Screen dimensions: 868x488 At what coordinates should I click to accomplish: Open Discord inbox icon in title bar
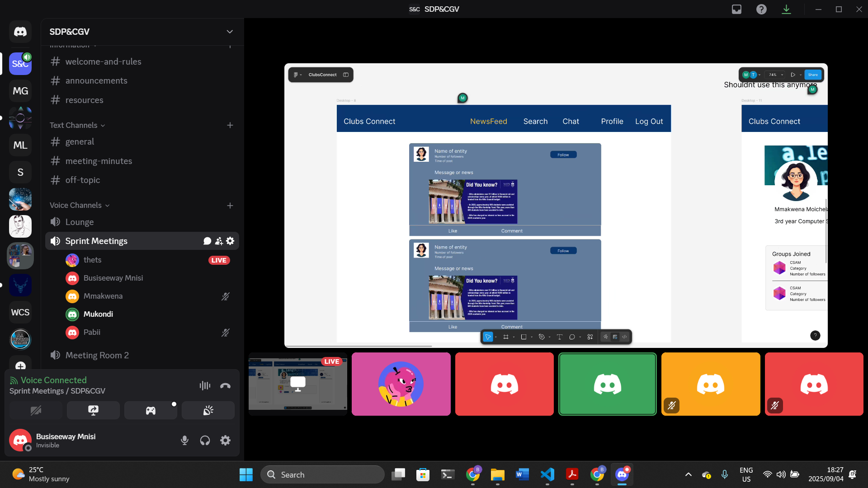point(737,9)
